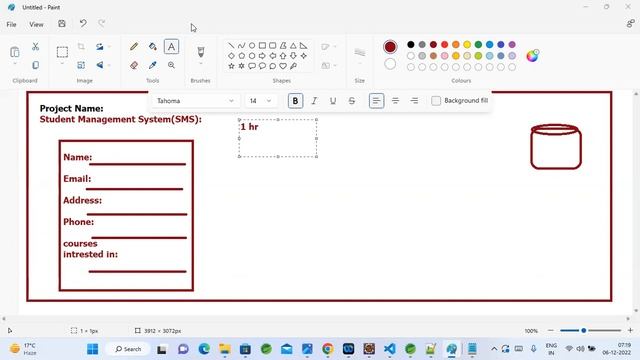Viewport: 640px width, 360px height.
Task: Toggle Underline text formatting
Action: [333, 101]
